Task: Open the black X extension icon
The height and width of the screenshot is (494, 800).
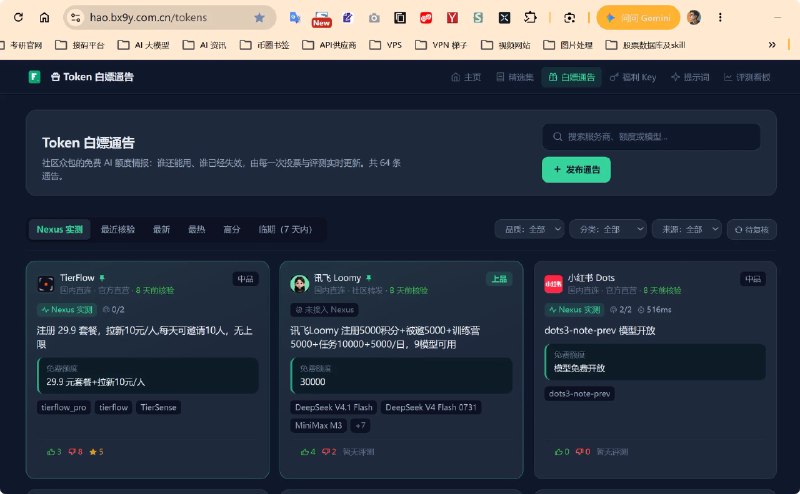Action: (504, 18)
